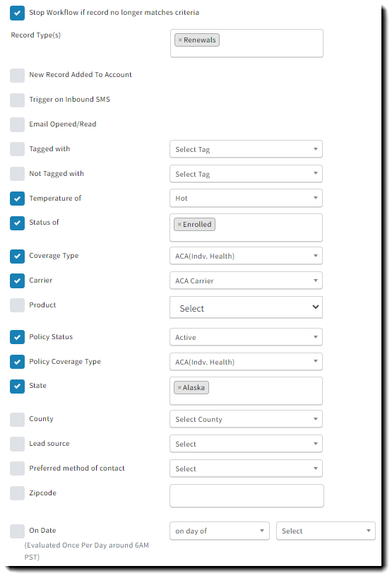This screenshot has height=578, width=392.
Task: Open the Product Select dropdown
Action: 246,307
